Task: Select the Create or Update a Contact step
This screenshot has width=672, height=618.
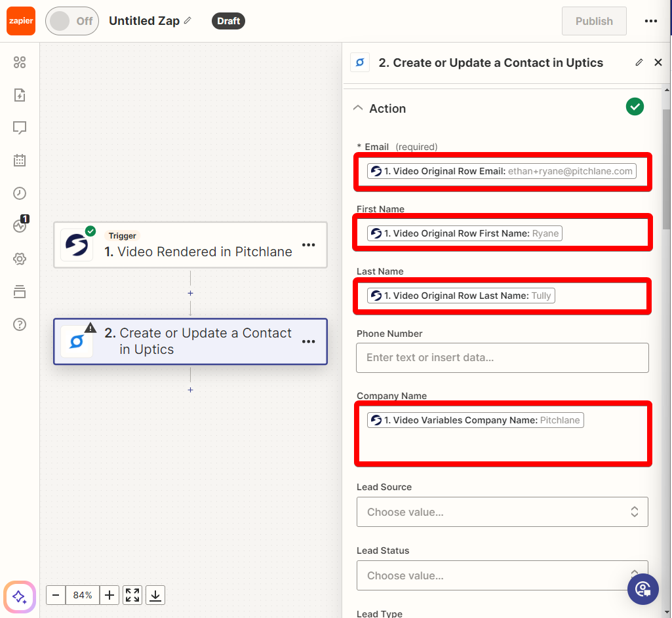Action: [x=190, y=341]
